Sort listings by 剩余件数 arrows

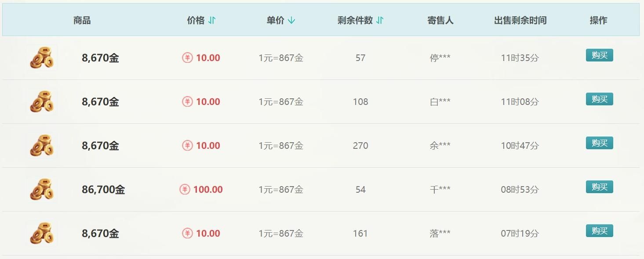(x=380, y=20)
